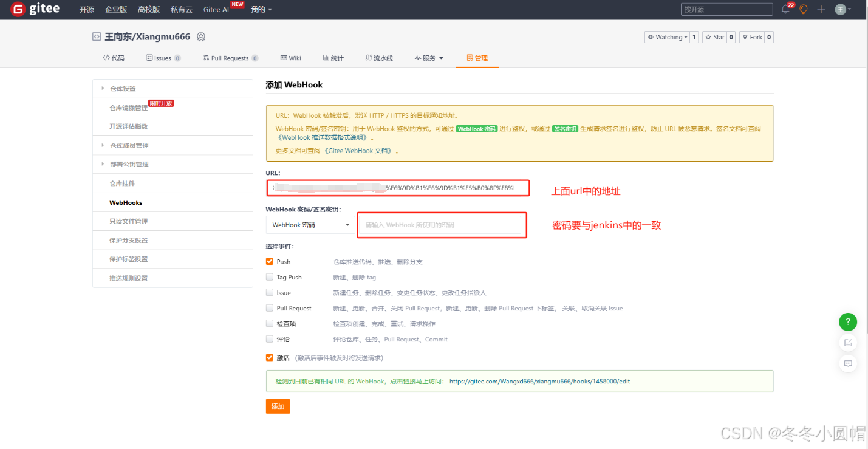Switch to the Pull Requests tab
Viewport: 868px width, 449px height.
coord(230,58)
